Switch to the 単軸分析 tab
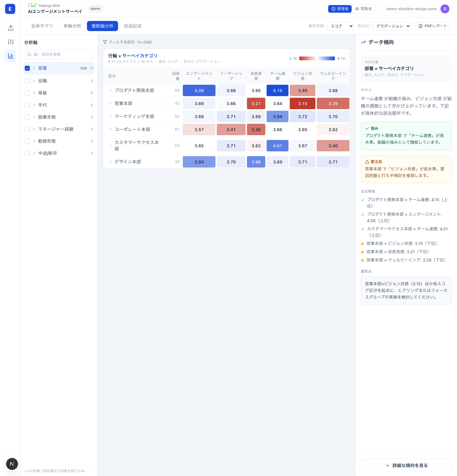 (x=72, y=26)
